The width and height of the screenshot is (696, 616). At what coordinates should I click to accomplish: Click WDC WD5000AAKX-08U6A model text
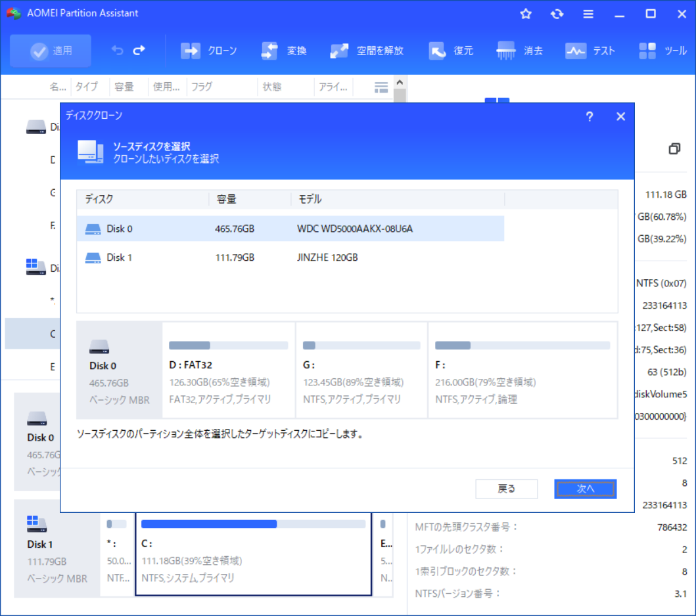click(355, 229)
